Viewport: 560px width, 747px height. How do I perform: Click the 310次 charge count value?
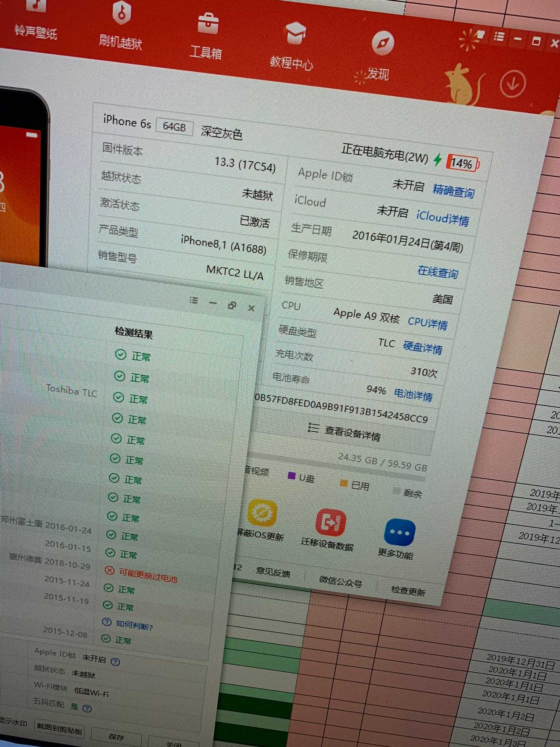pos(424,372)
